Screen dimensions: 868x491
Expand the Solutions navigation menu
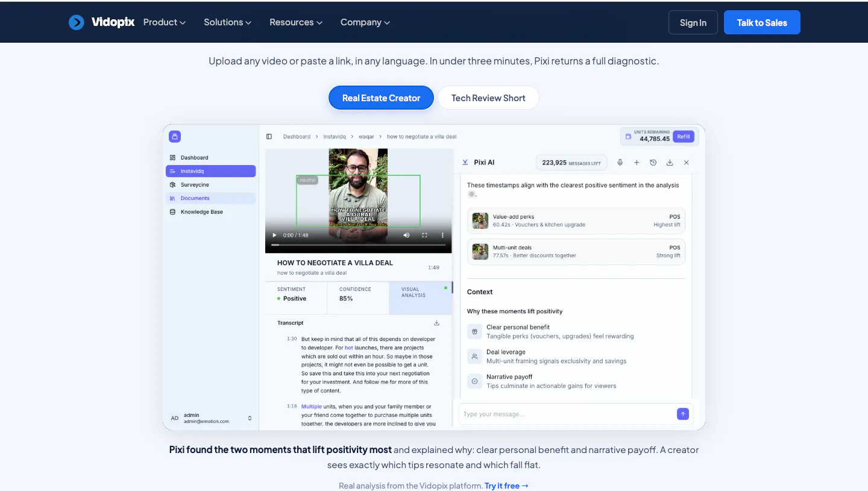point(227,22)
